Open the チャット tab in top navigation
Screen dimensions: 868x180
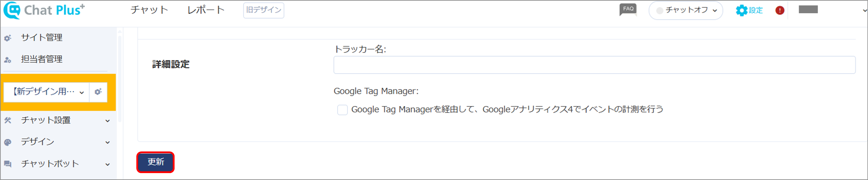pyautogui.click(x=149, y=10)
